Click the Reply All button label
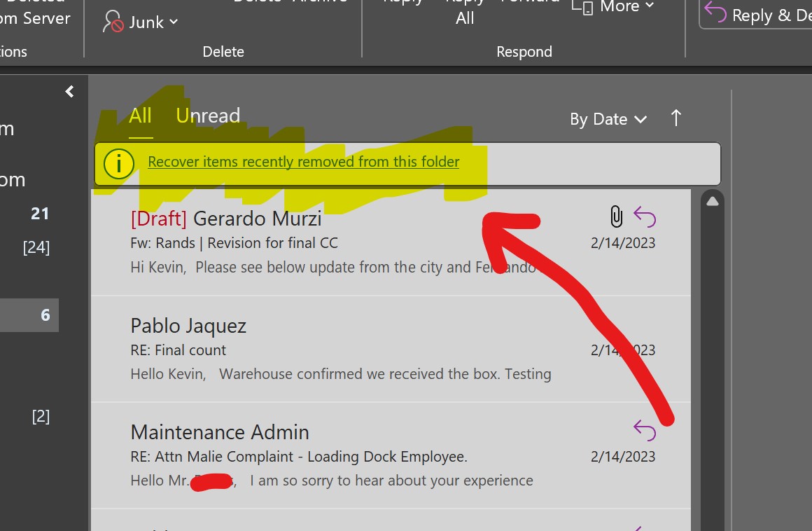 point(465,11)
